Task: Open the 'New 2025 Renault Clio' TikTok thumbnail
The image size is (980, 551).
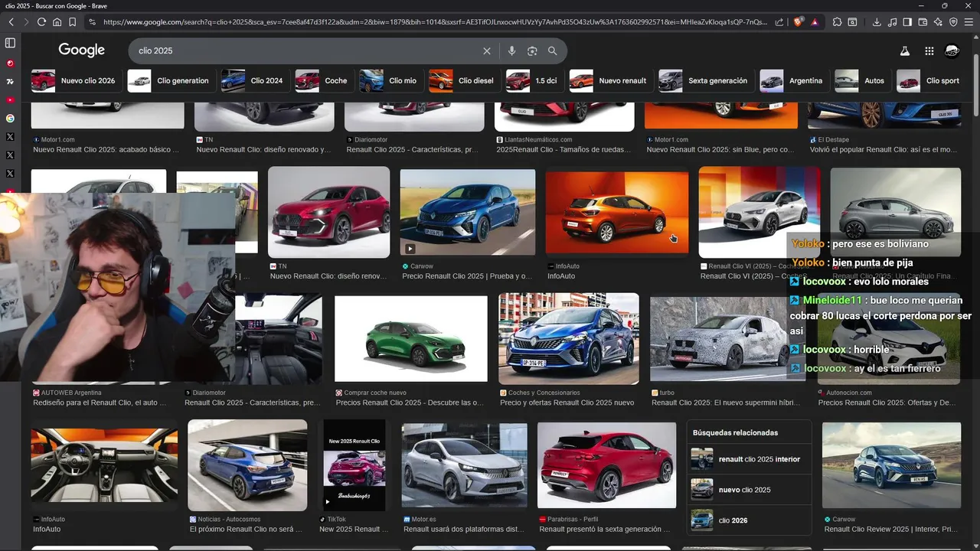Action: (x=354, y=465)
